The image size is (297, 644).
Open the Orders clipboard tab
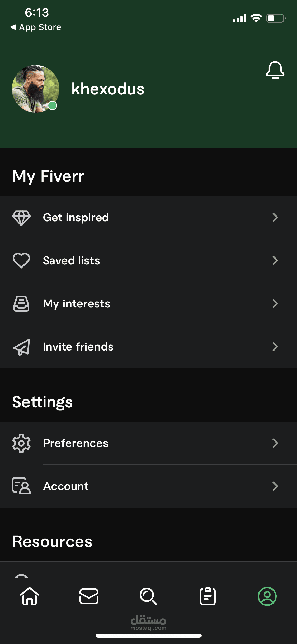pos(208,596)
